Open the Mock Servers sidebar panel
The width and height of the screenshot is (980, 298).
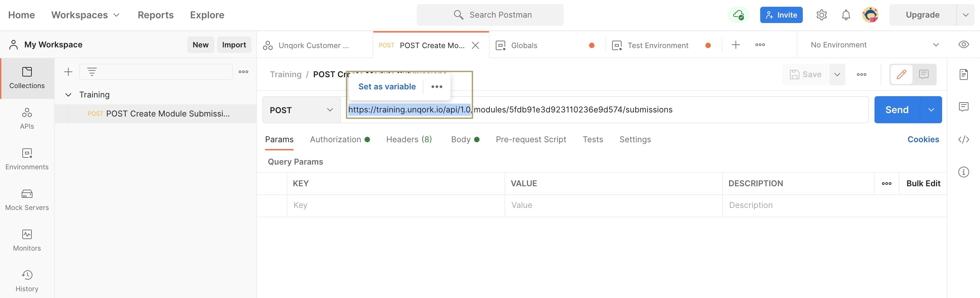coord(27,200)
